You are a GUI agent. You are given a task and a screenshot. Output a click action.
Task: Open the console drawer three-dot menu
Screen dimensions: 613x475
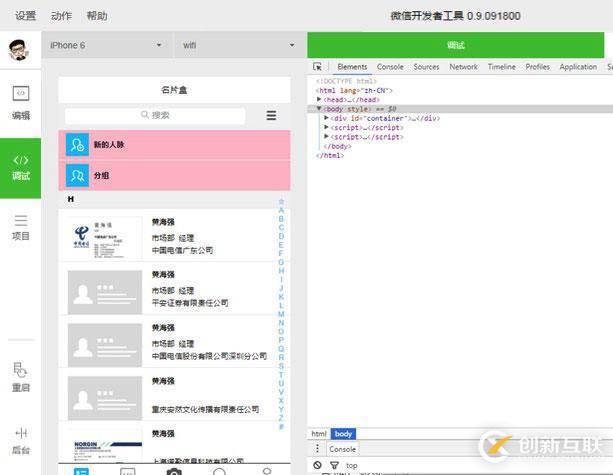pos(317,448)
